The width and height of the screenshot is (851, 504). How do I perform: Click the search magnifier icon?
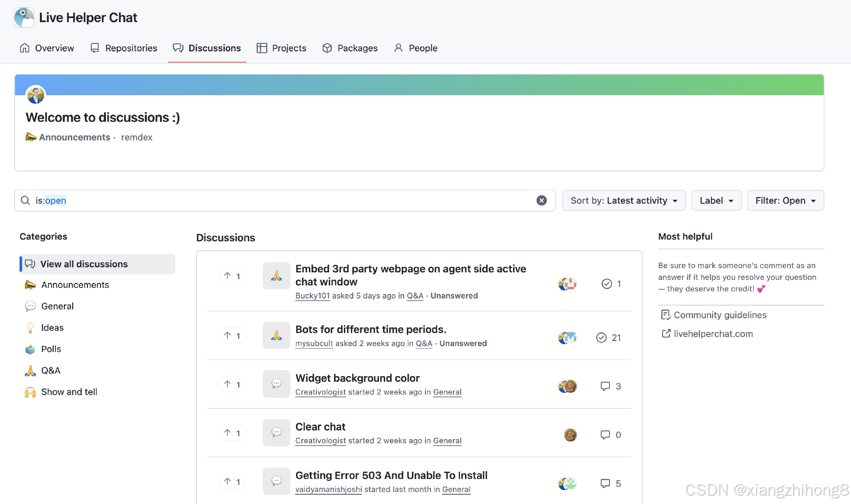click(x=26, y=201)
